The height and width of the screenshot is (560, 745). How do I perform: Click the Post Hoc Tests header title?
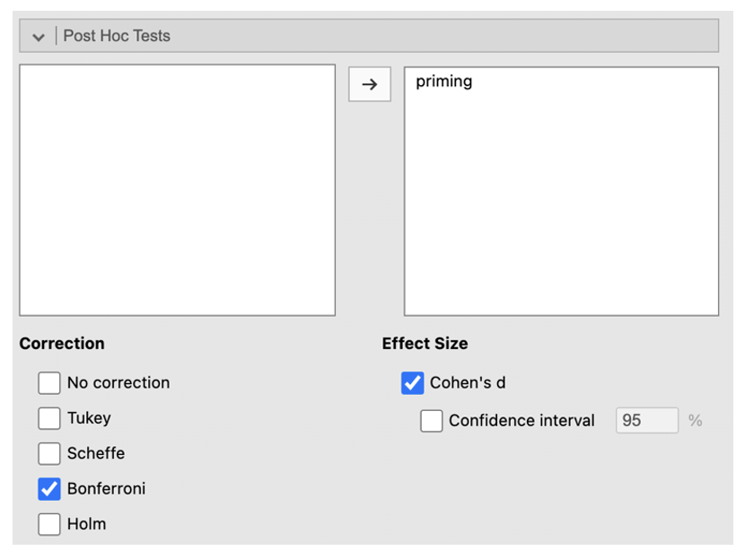117,36
